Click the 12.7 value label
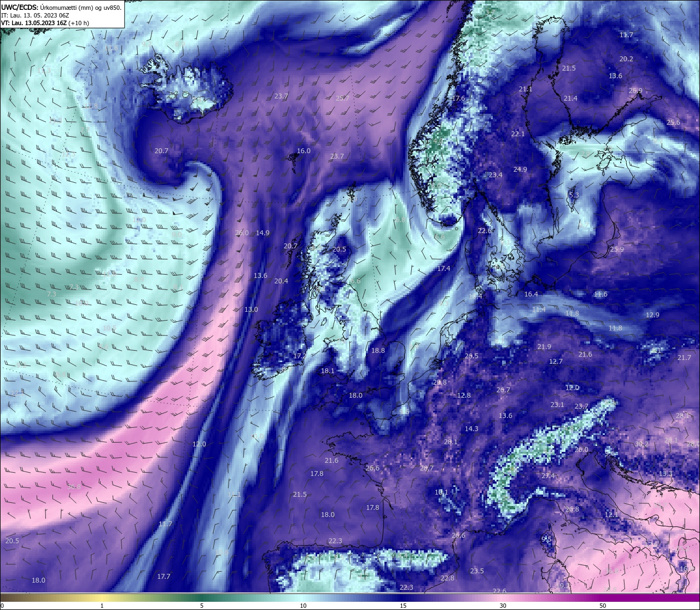This screenshot has width=700, height=610. 556,362
